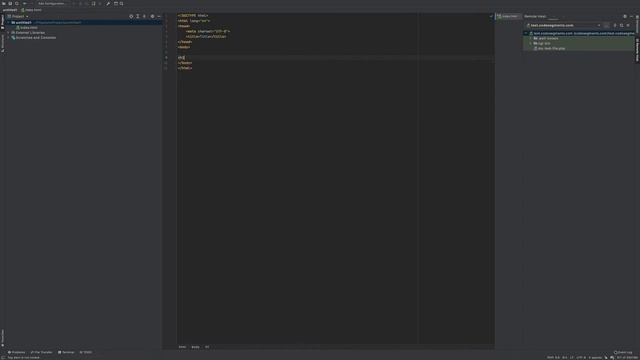Click the 'body' breadcrumb below the editor
Viewport: 640px width, 360px height.
pos(195,347)
